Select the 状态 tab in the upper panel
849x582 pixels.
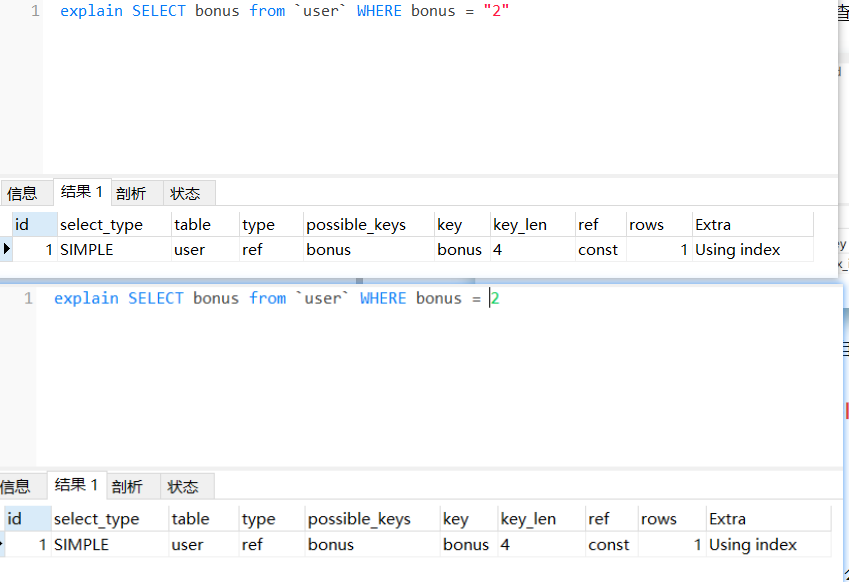(x=185, y=193)
